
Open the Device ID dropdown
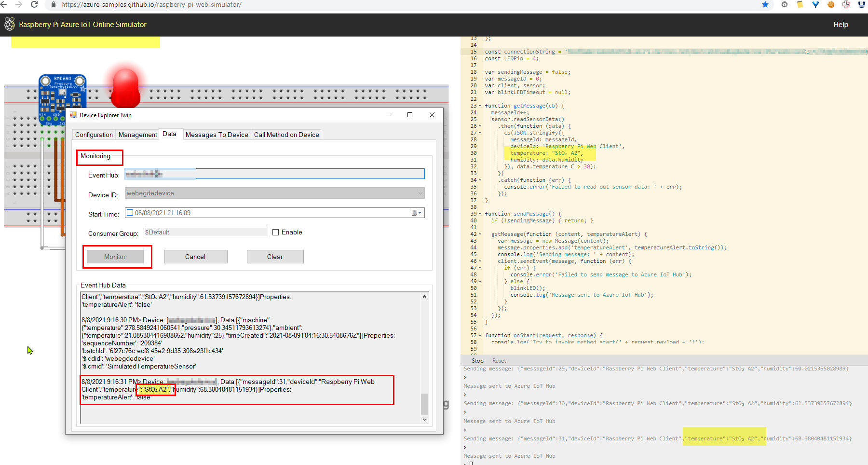tap(421, 193)
